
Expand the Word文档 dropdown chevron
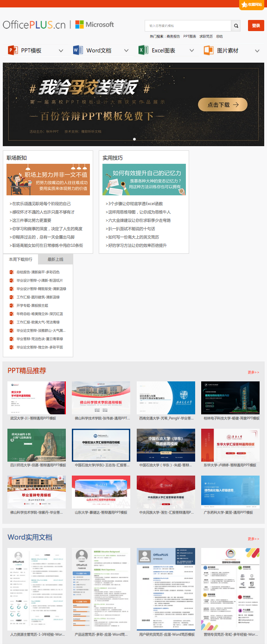pyautogui.click(x=126, y=51)
